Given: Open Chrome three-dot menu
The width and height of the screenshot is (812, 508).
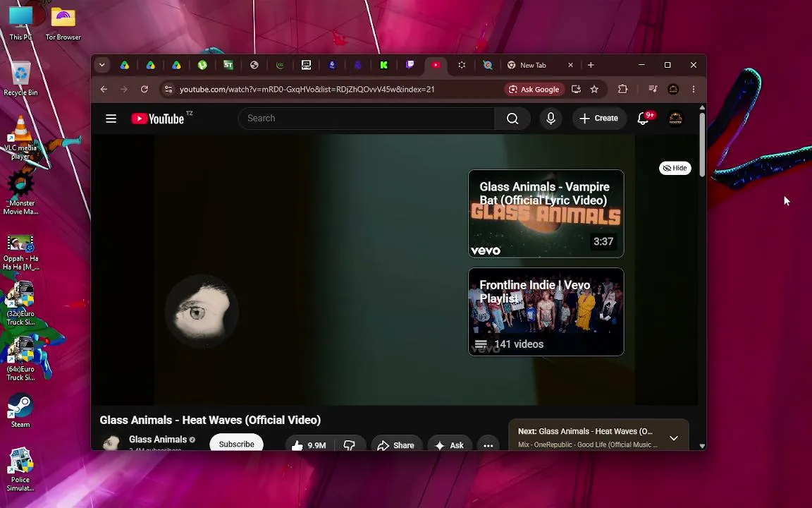Looking at the screenshot, I should pos(694,89).
